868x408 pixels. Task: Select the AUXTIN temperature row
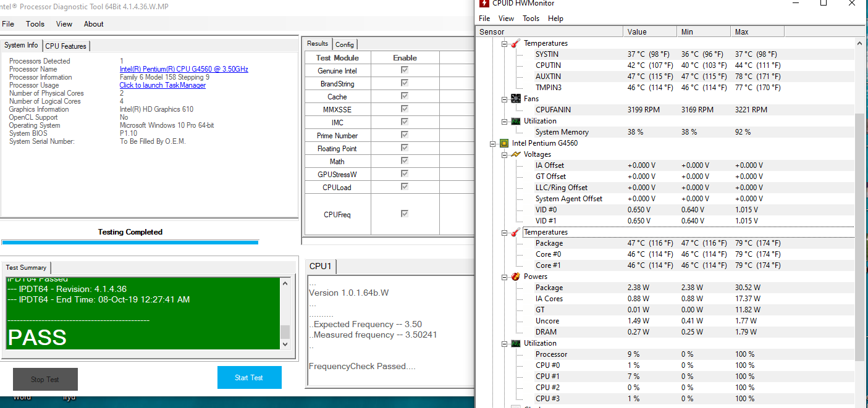(x=665, y=77)
